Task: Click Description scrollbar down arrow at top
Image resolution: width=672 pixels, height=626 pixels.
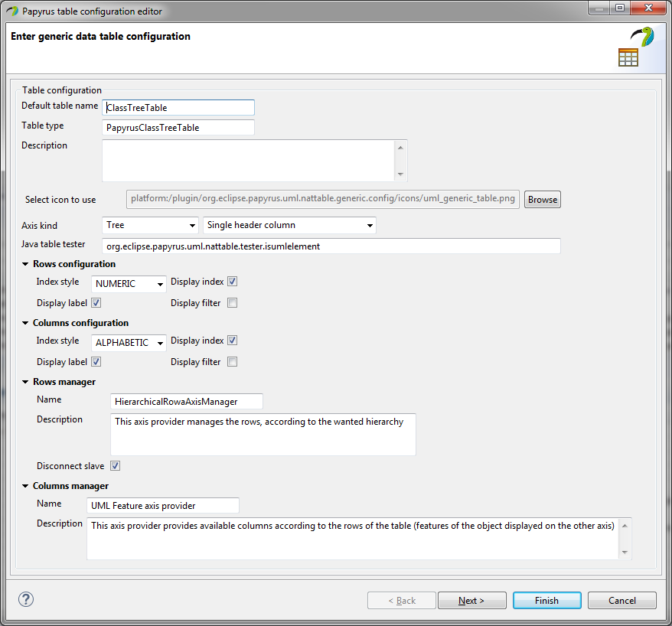Action: pyautogui.click(x=401, y=174)
